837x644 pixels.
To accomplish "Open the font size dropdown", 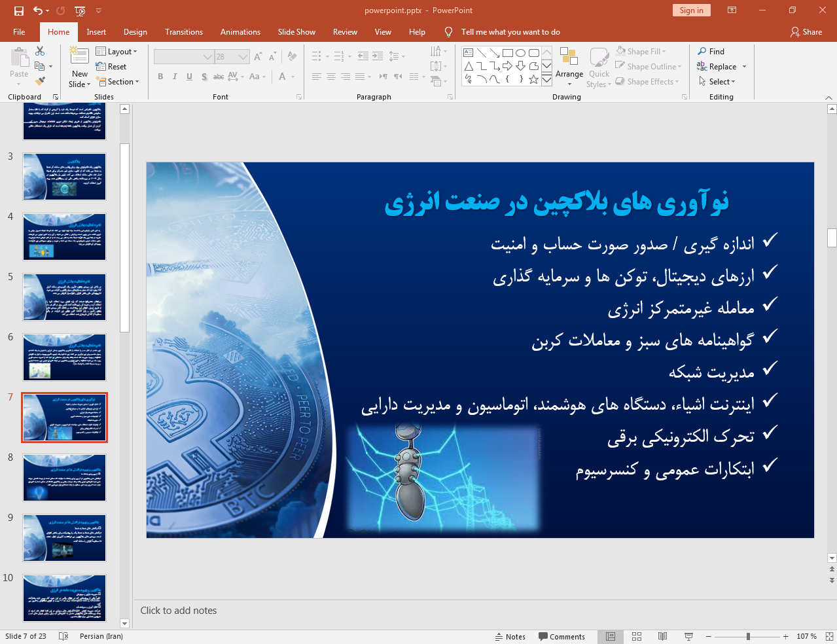I will (243, 57).
